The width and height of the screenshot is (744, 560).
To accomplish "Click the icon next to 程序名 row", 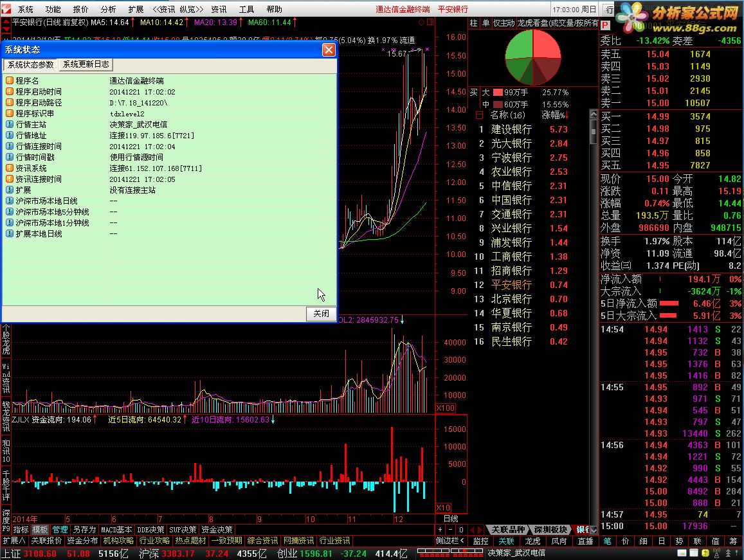I will (x=10, y=80).
